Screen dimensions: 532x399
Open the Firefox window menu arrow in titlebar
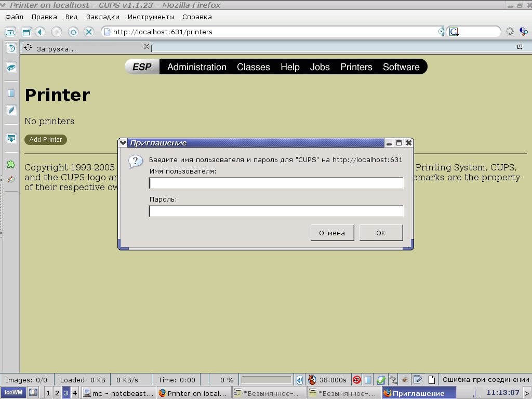pos(3,5)
